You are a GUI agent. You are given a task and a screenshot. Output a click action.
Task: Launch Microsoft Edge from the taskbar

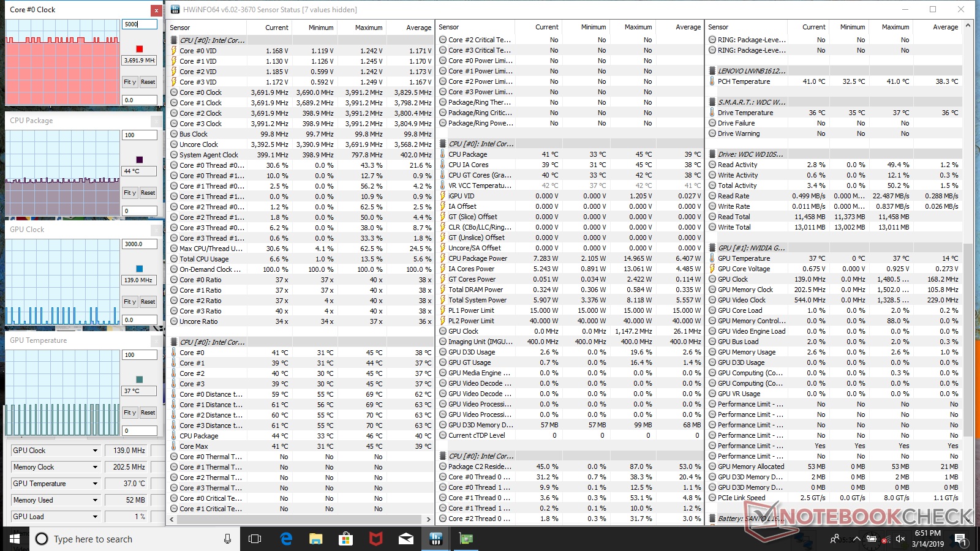pos(286,539)
